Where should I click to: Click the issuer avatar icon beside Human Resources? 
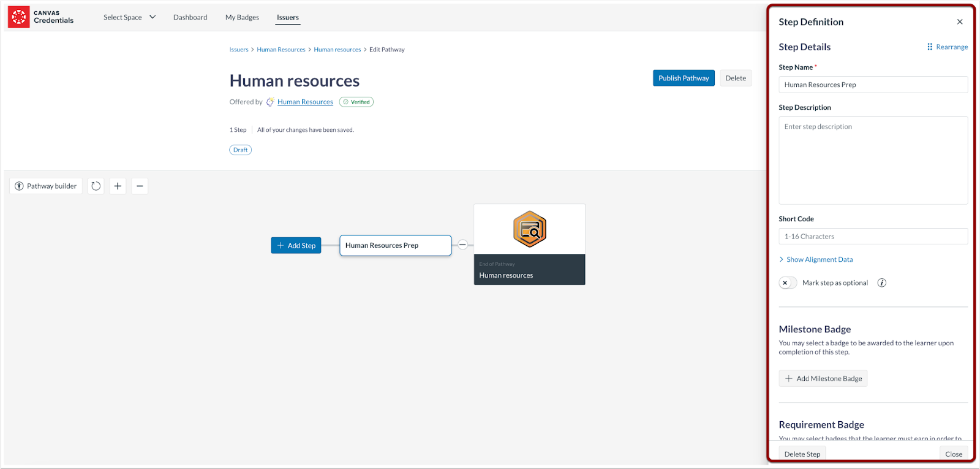click(x=270, y=102)
